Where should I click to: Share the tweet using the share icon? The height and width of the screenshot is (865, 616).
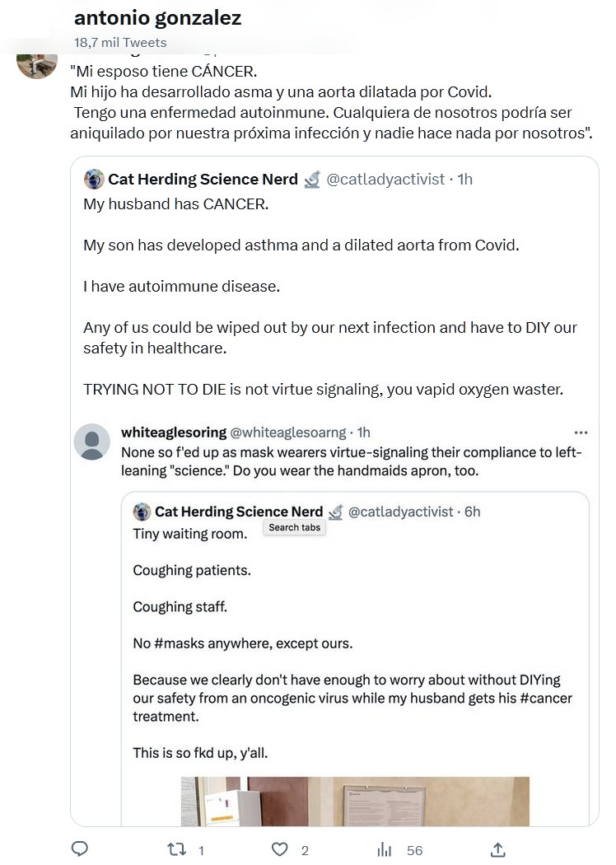click(x=497, y=849)
